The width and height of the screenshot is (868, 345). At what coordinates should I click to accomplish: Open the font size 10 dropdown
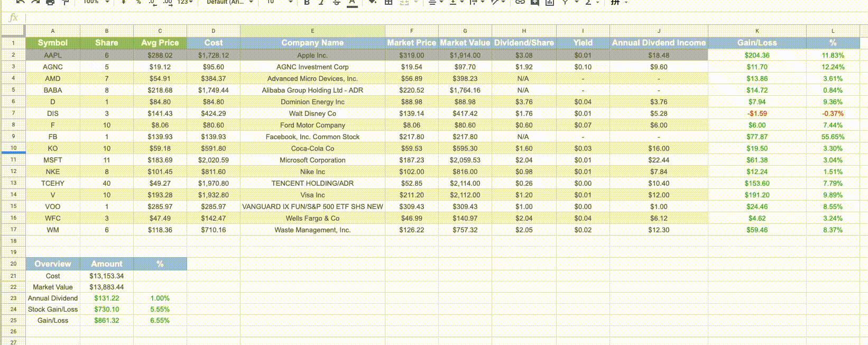(279, 2)
